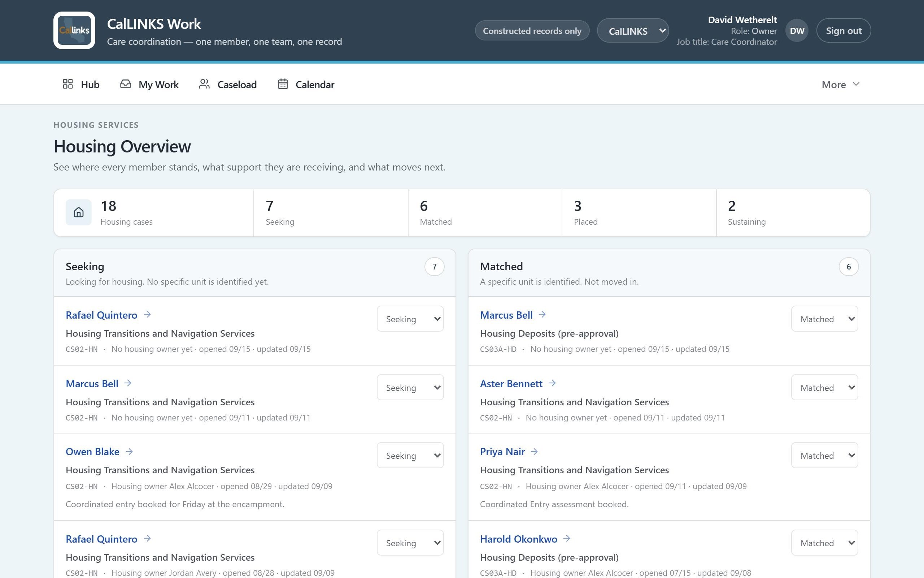Click the Hub grid icon
Viewport: 924px width, 578px height.
(x=67, y=84)
